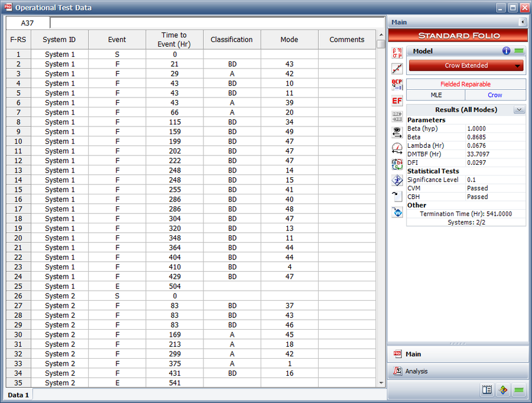Click classification A in row 3
Image resolution: width=532 pixels, height=403 pixels.
click(x=232, y=74)
